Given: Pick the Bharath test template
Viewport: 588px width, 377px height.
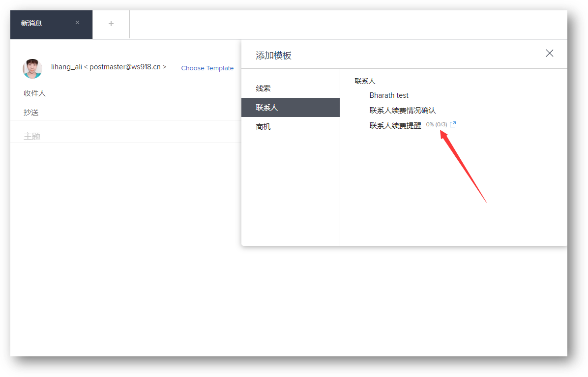Looking at the screenshot, I should [389, 95].
